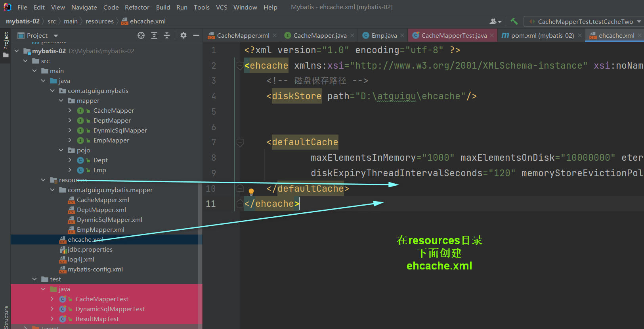Close the CacheMapper.xml tab
This screenshot has width=644, height=329.
tap(275, 35)
